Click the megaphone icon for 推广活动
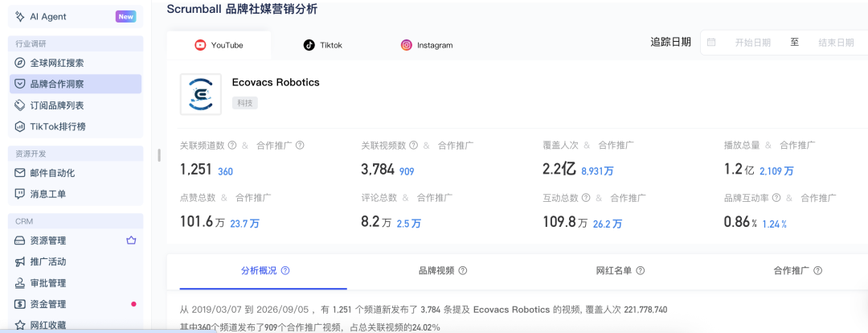868x333 pixels. 20,261
